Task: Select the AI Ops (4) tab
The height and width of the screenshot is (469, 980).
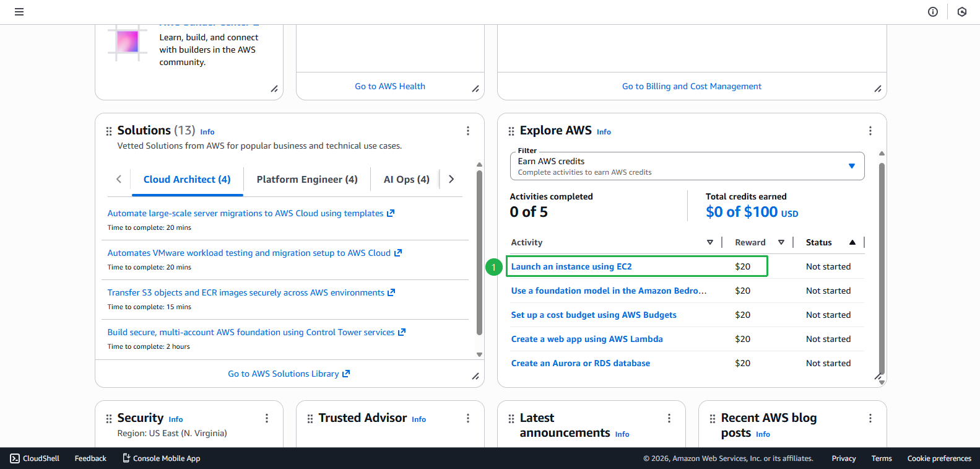Action: (x=406, y=179)
